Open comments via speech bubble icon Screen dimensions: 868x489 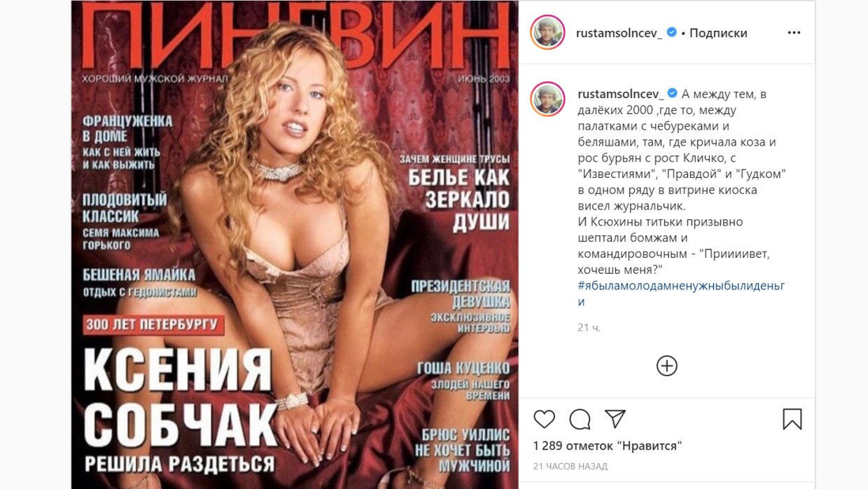pyautogui.click(x=580, y=419)
